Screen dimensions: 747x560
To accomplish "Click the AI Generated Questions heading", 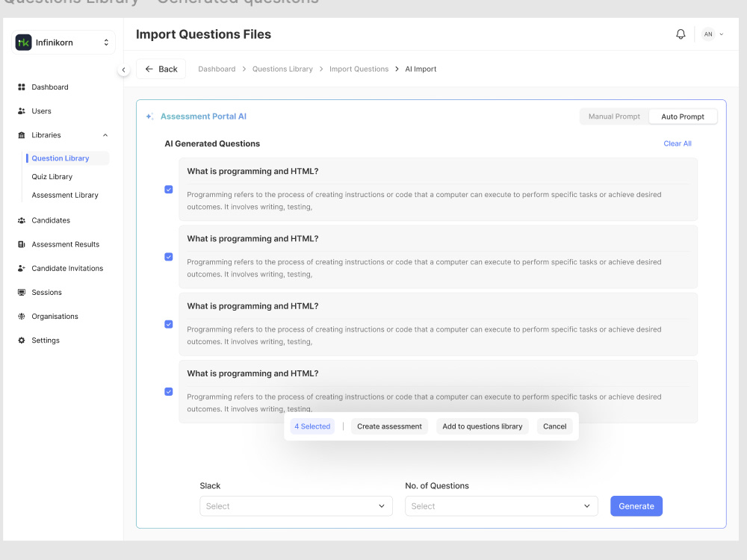I will (x=212, y=144).
